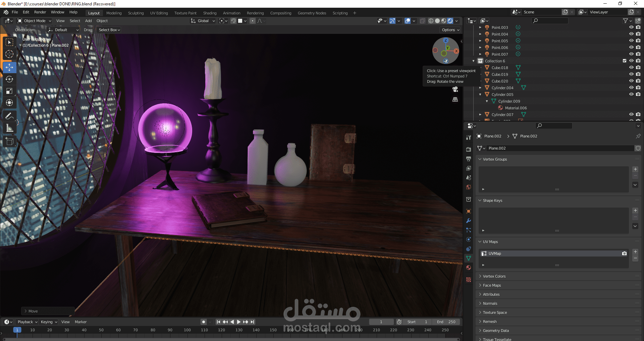Activate the Annotate pencil tool
This screenshot has width=644, height=341.
(x=9, y=116)
